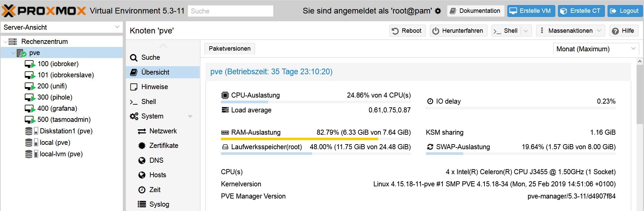Collapse the Rechenzentrum tree node

tap(5, 42)
